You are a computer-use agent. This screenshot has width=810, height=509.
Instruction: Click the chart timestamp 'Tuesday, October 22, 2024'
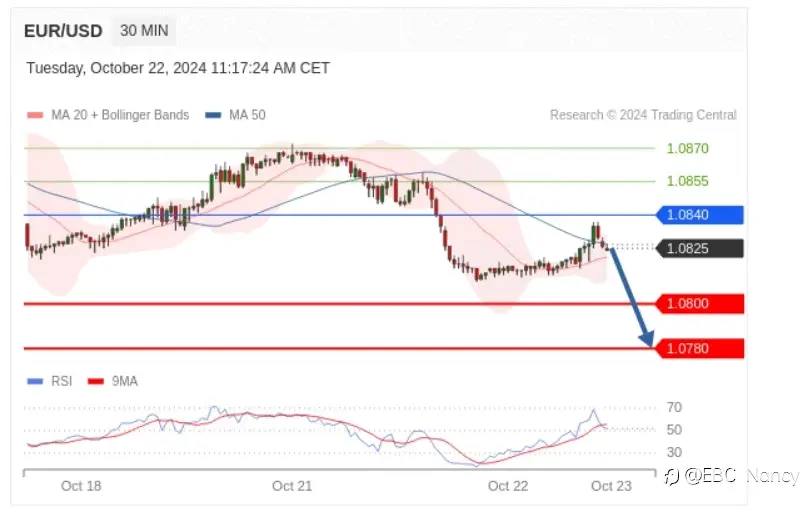(x=117, y=68)
